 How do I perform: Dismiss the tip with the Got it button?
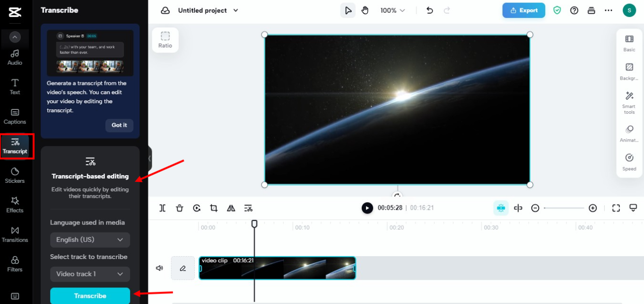tap(119, 125)
